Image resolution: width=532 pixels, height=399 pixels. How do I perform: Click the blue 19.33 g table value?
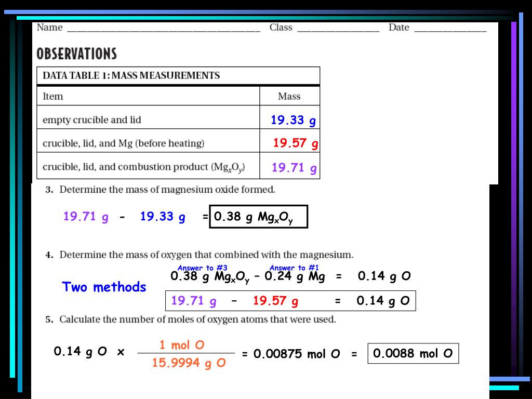293,120
